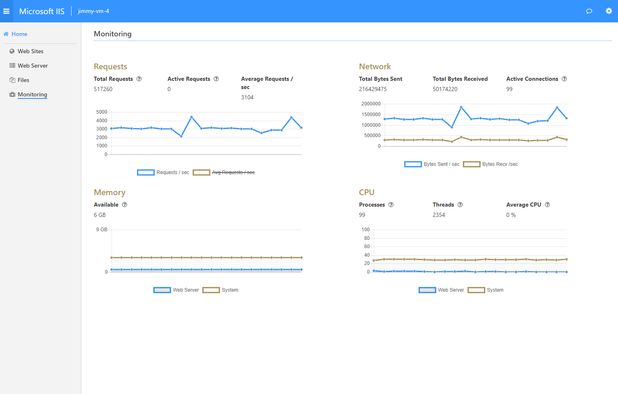Click help icon beside Processes
The image size is (618, 394).
(x=391, y=204)
